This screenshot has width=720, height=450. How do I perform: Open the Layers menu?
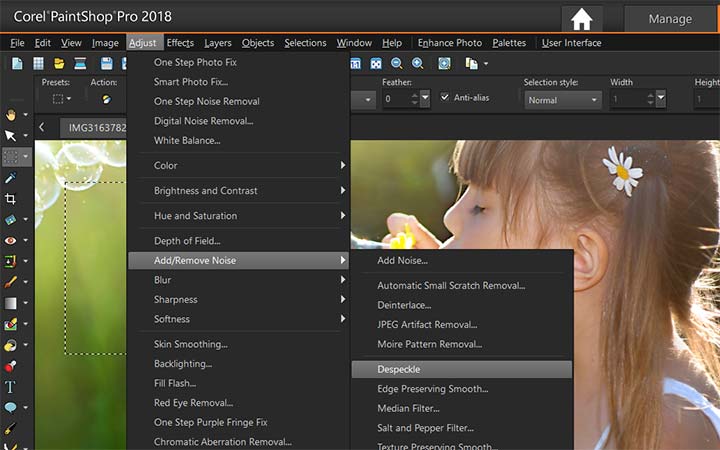[218, 43]
